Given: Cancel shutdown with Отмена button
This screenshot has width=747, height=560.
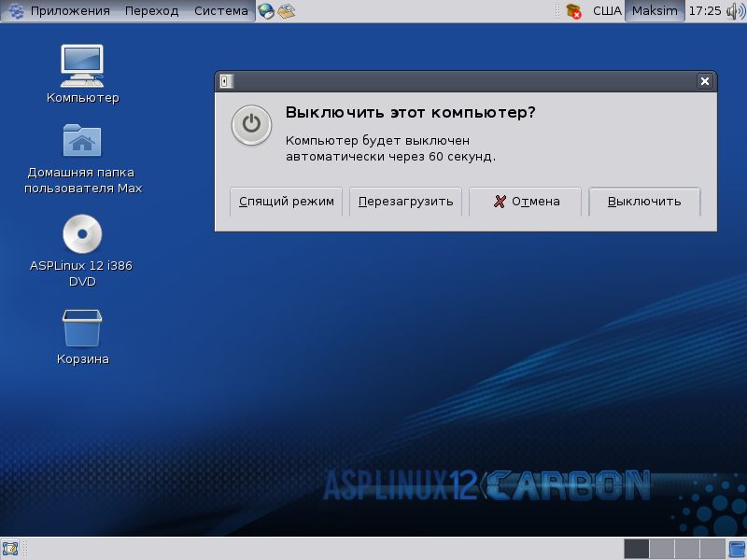Looking at the screenshot, I should [x=525, y=202].
